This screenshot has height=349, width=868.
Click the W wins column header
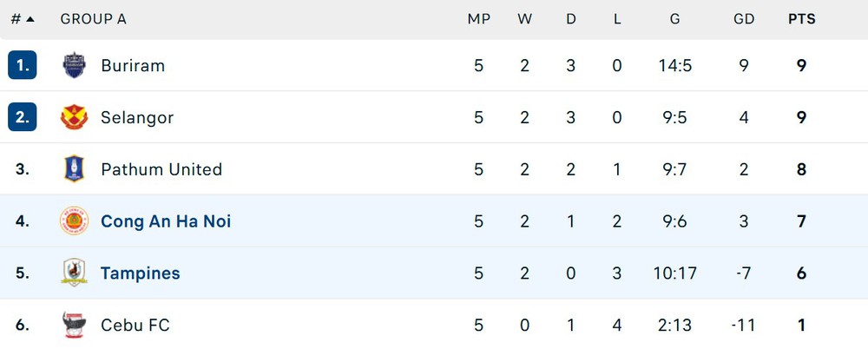(x=524, y=19)
